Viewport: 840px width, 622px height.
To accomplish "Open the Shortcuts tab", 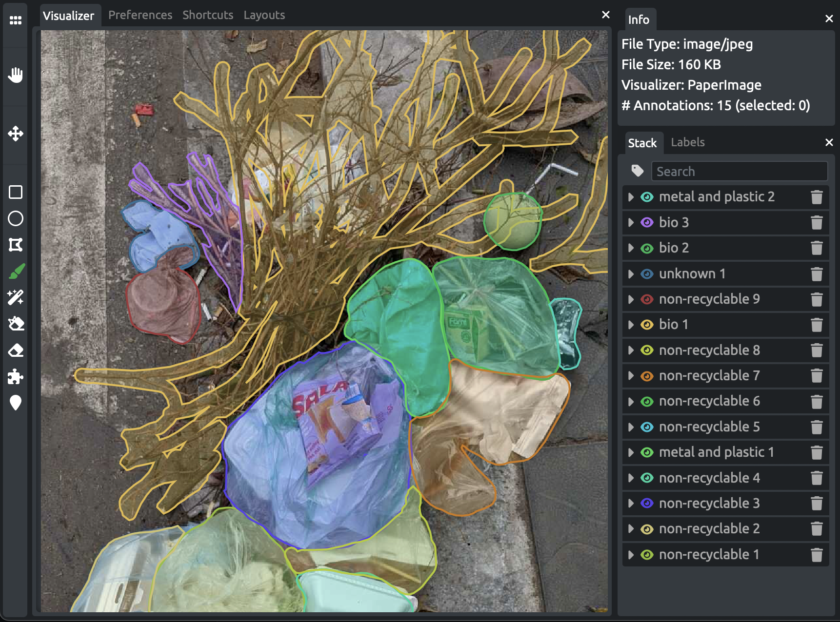I will pos(208,15).
